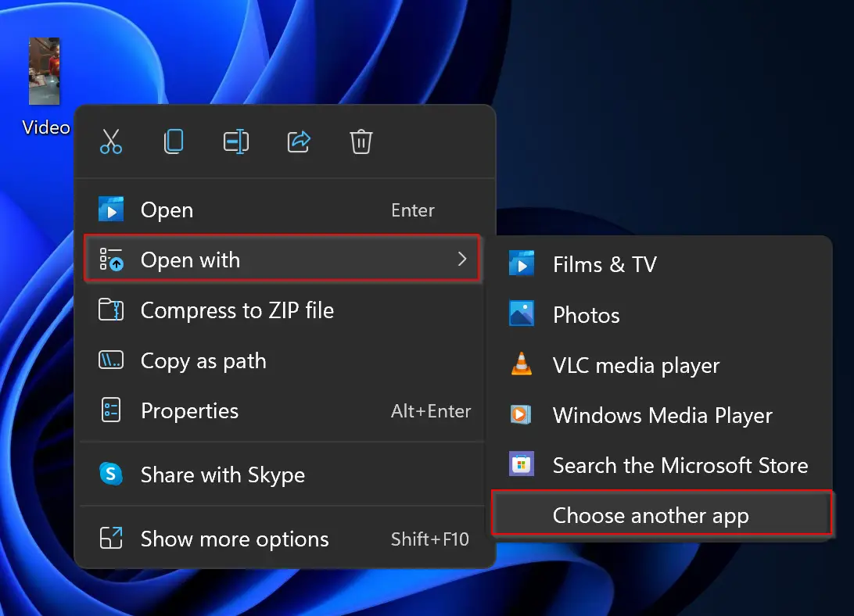854x616 pixels.
Task: Click the Video file name label
Action: click(46, 127)
